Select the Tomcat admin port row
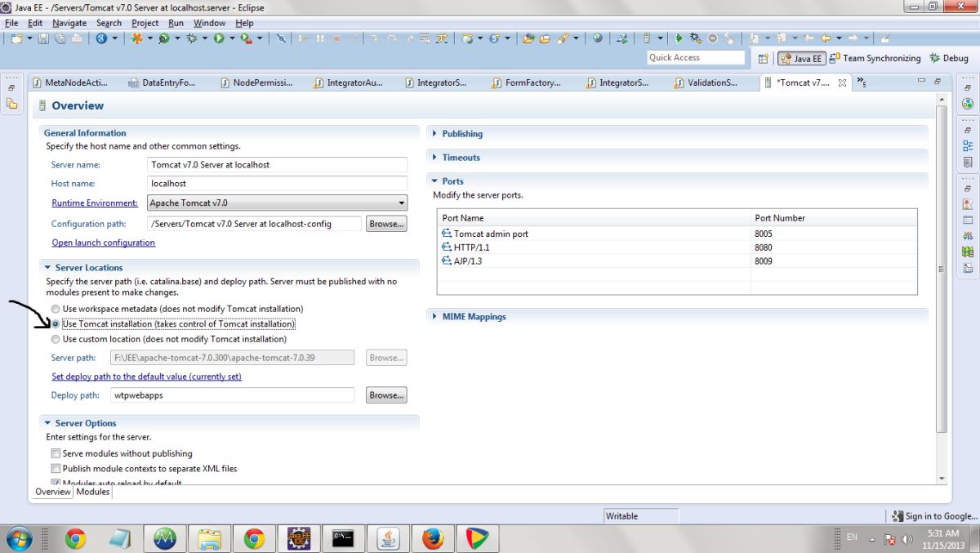 (x=677, y=234)
